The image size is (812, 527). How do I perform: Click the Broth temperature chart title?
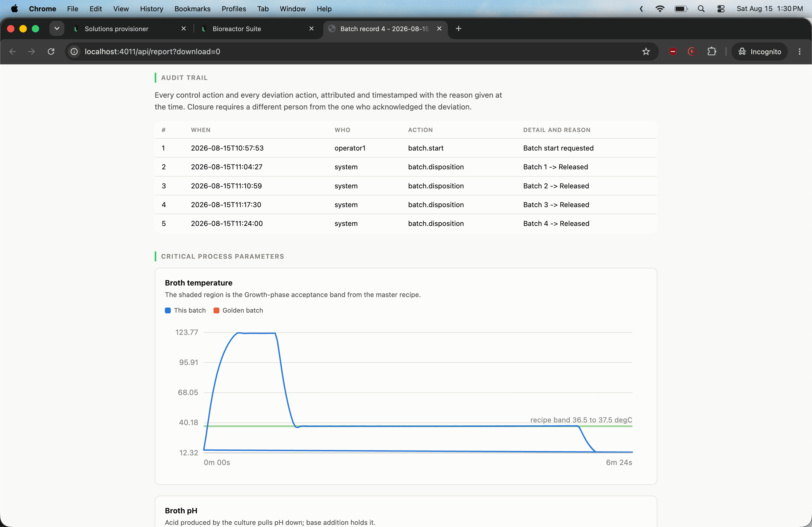[x=198, y=283]
